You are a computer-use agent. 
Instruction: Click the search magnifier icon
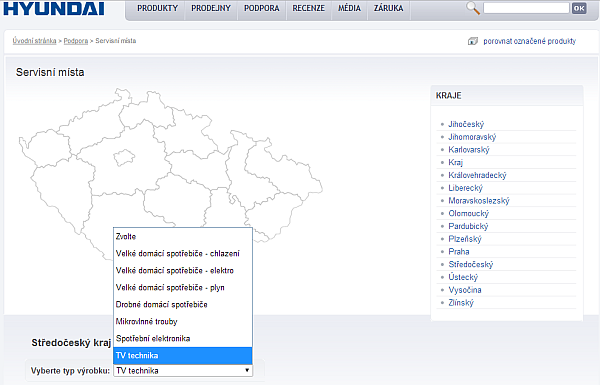pos(473,8)
